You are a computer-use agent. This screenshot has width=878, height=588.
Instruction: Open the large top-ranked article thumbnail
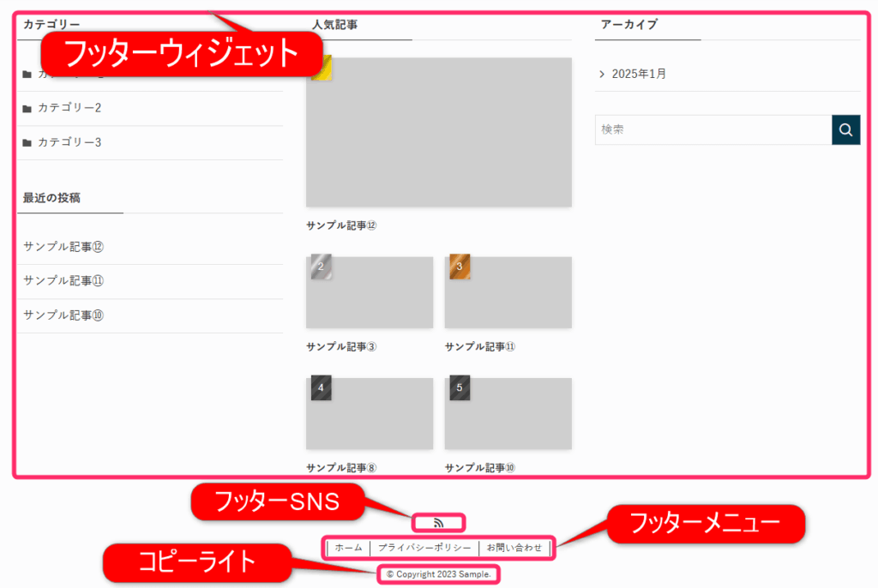coord(439,132)
